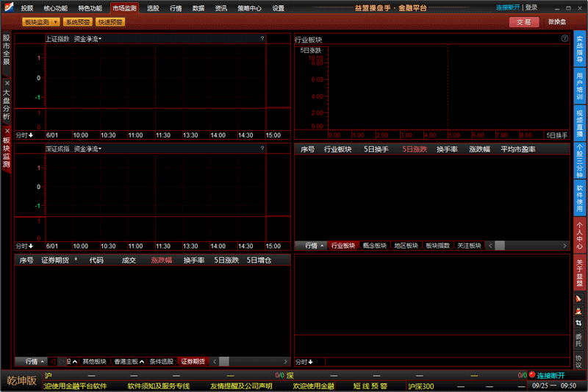This screenshot has width=588, height=392.
Task: Sort by 5日换手 column header
Action: click(x=376, y=149)
